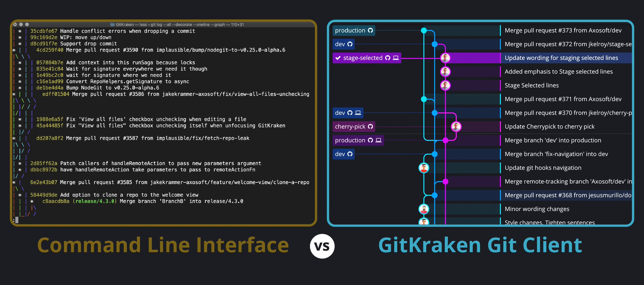Click blue node for 'fix-navigation' merge into dev

tap(435, 154)
